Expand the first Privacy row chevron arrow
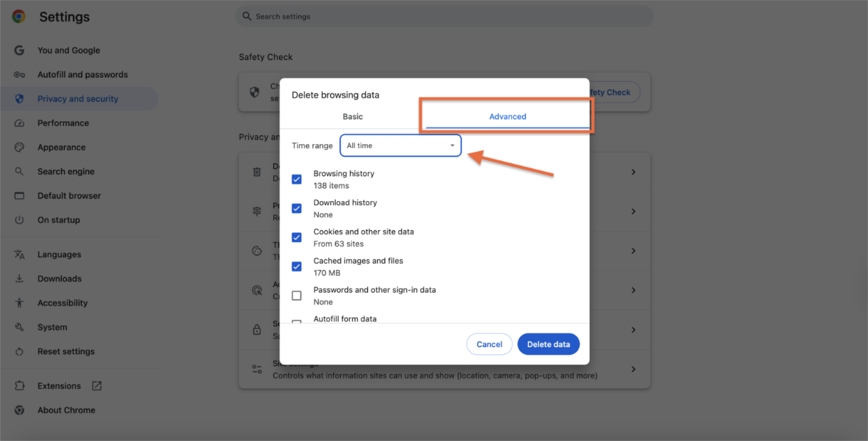Screen dimensions: 868x441 pyautogui.click(x=633, y=172)
